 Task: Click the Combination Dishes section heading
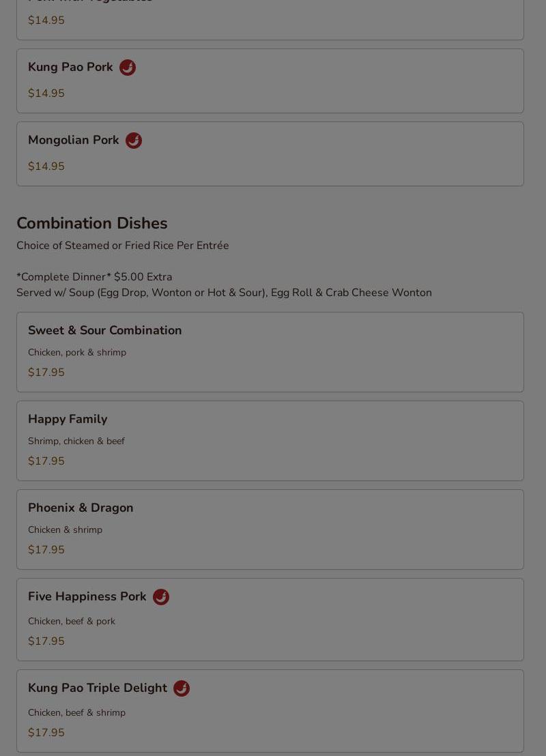[x=92, y=223]
